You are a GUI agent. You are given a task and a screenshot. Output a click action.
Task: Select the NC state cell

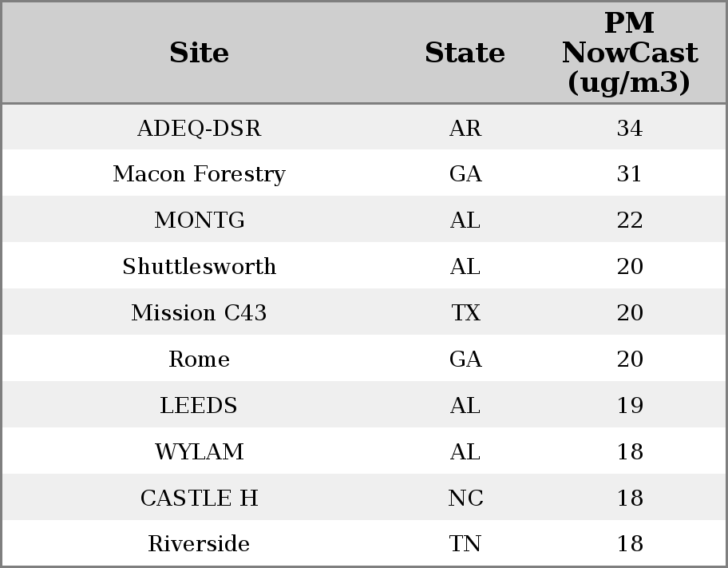click(465, 498)
